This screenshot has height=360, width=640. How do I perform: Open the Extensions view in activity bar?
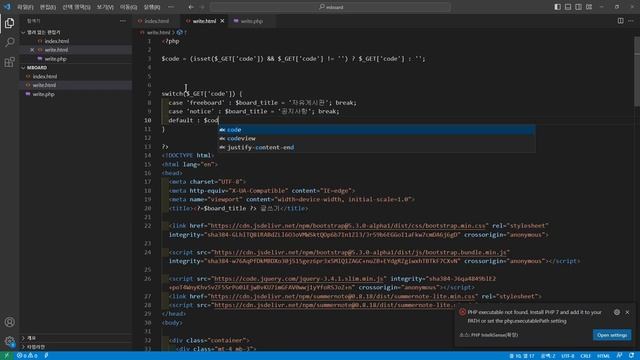click(9, 62)
